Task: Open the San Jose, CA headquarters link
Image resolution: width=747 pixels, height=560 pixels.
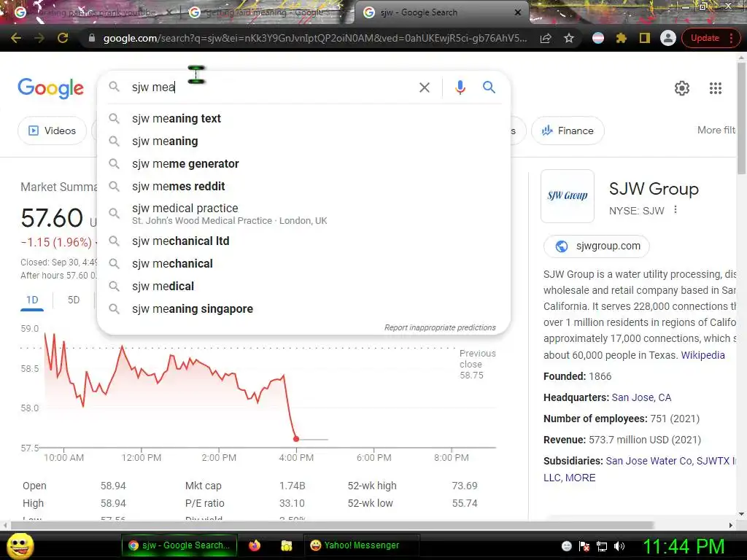Action: click(x=641, y=397)
